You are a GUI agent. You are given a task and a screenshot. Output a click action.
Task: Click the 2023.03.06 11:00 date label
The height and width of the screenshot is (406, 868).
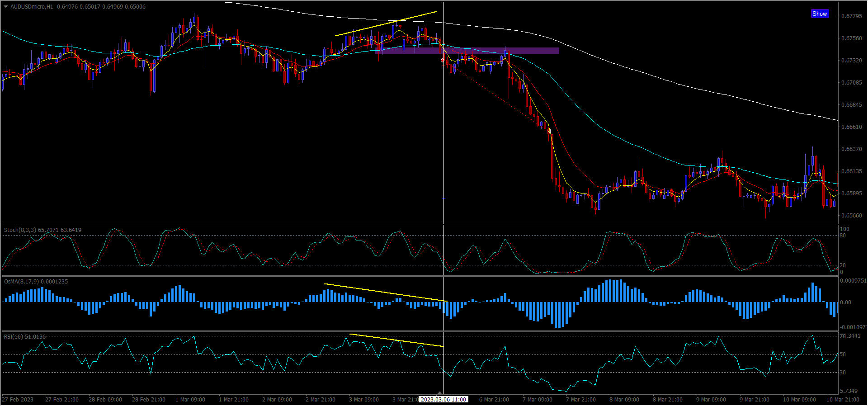click(x=443, y=400)
